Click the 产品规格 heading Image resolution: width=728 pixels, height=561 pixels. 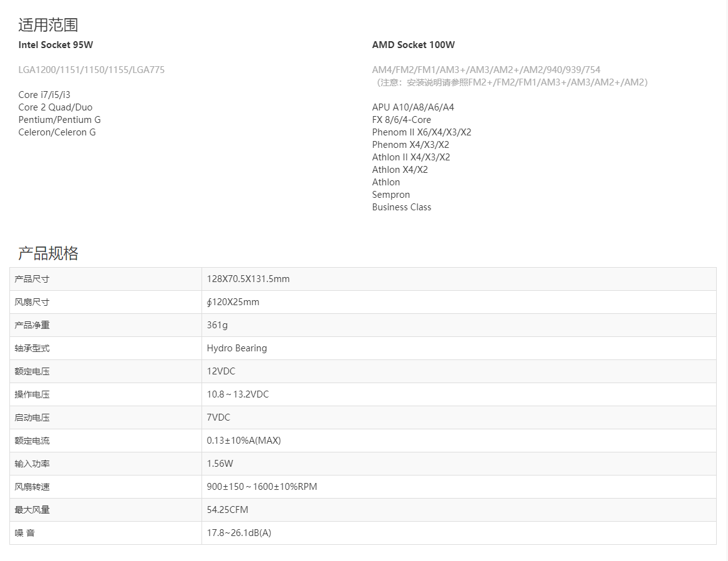[48, 253]
